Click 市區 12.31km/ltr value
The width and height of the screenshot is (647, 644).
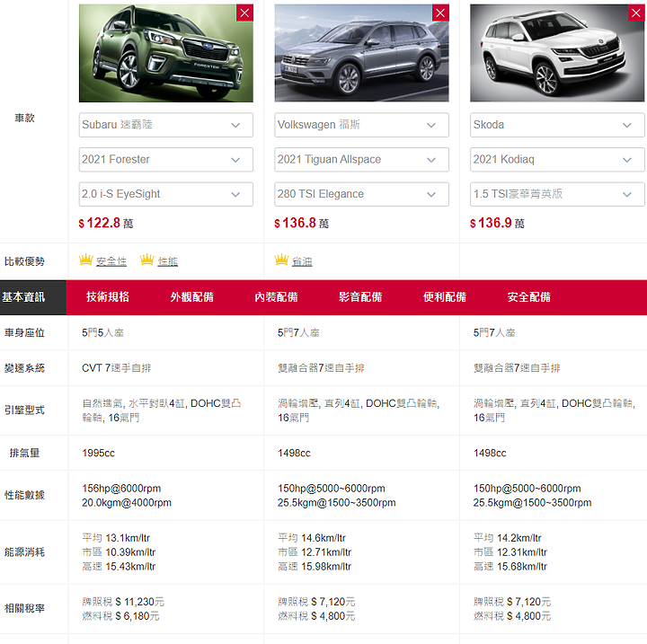pyautogui.click(x=510, y=552)
